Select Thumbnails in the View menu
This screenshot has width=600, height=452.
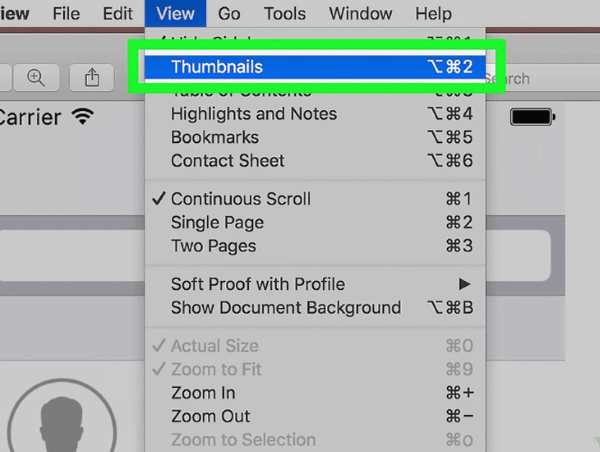point(217,67)
